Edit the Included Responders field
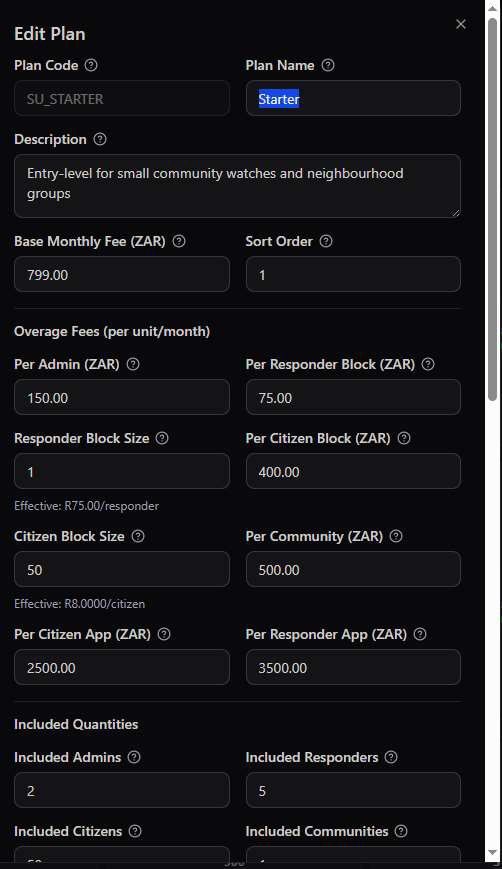 [x=353, y=790]
